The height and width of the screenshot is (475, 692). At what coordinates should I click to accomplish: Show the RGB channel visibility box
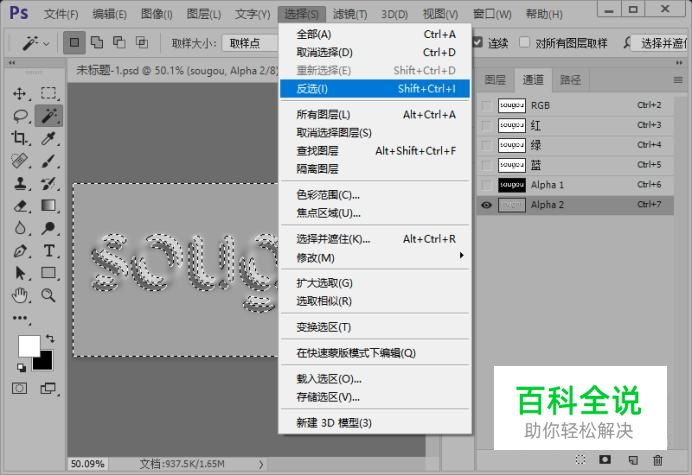(x=486, y=106)
